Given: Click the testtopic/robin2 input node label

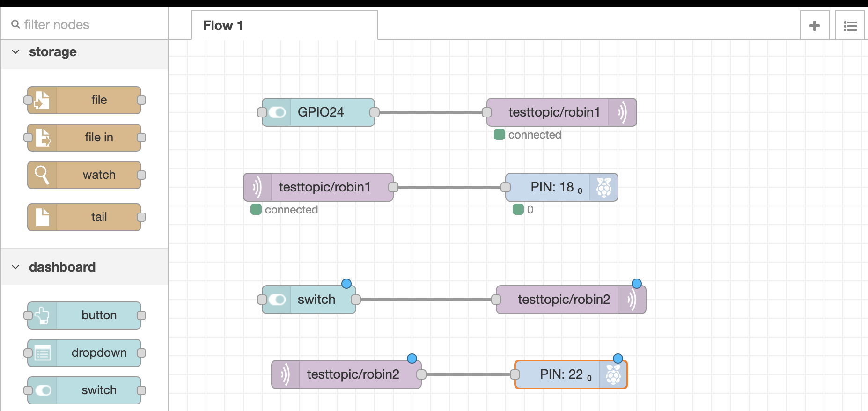Looking at the screenshot, I should 353,374.
